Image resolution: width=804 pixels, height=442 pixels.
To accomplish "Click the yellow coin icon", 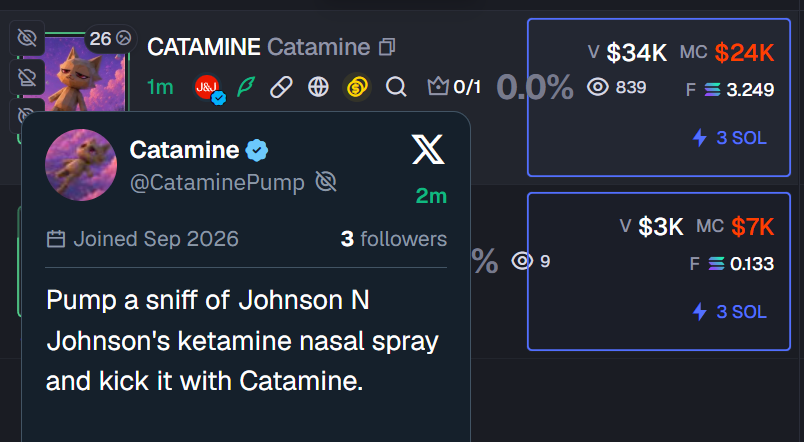I will 357,87.
